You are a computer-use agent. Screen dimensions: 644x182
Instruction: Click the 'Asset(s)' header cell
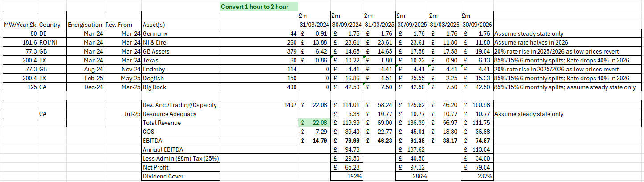tap(180, 25)
